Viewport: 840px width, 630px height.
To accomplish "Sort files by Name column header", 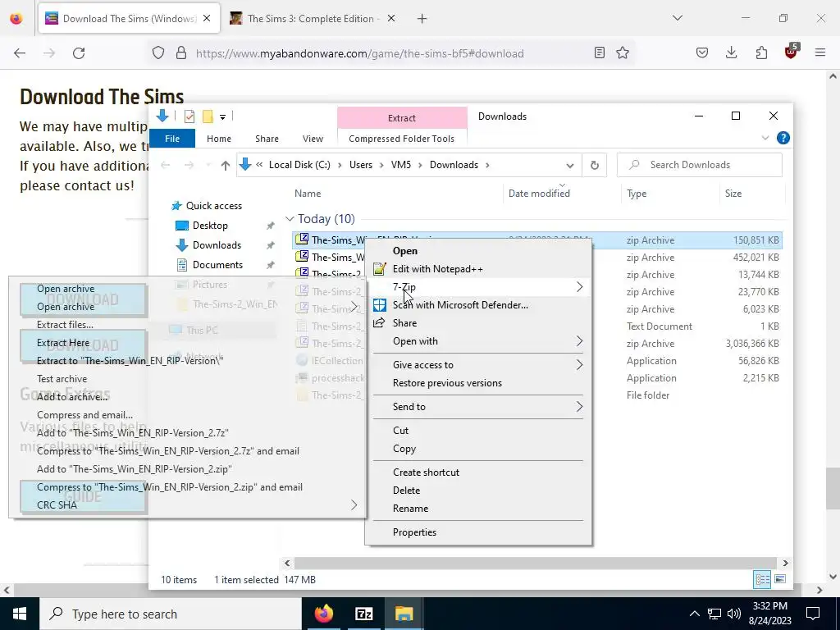I will [x=308, y=194].
